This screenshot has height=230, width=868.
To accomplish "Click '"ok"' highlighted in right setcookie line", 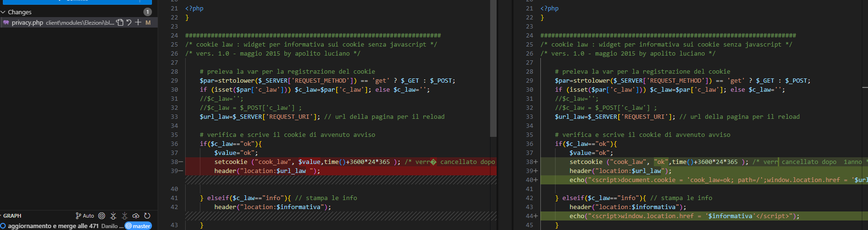I will [x=661, y=162].
